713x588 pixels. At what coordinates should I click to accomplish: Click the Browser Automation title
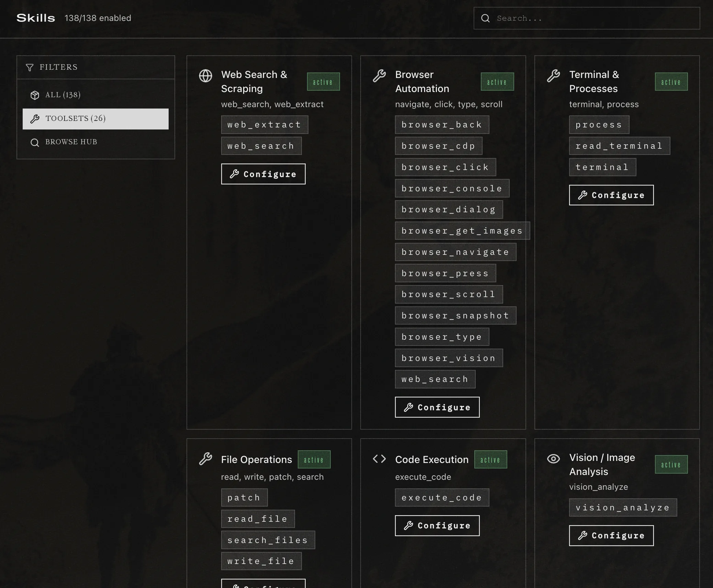point(422,81)
